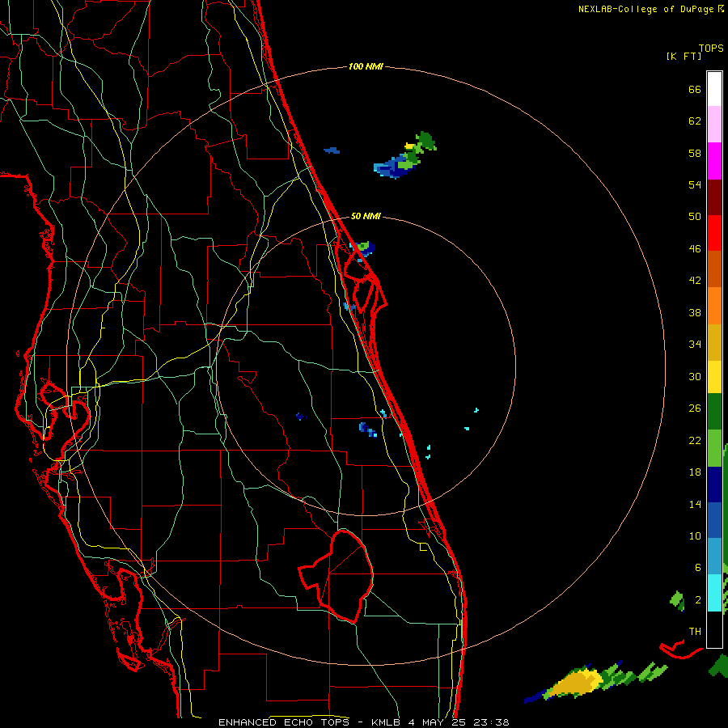Select the medium blue legend swatch
This screenshot has height=728, width=728.
pyautogui.click(x=714, y=520)
